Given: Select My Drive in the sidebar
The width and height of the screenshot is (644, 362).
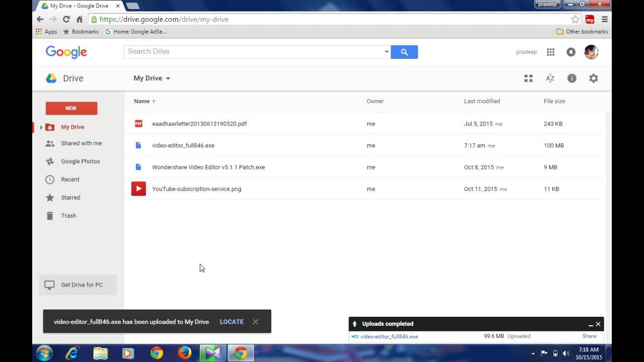Looking at the screenshot, I should tap(73, 127).
